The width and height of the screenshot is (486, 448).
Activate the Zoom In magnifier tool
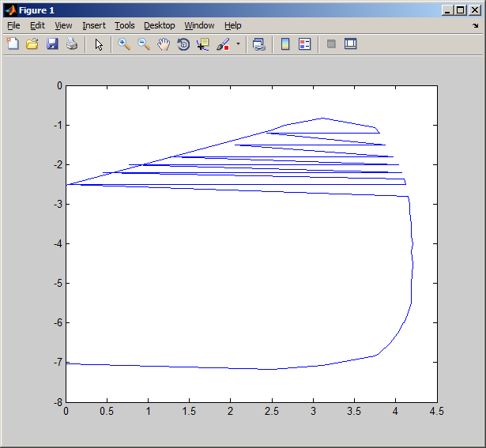click(x=124, y=44)
